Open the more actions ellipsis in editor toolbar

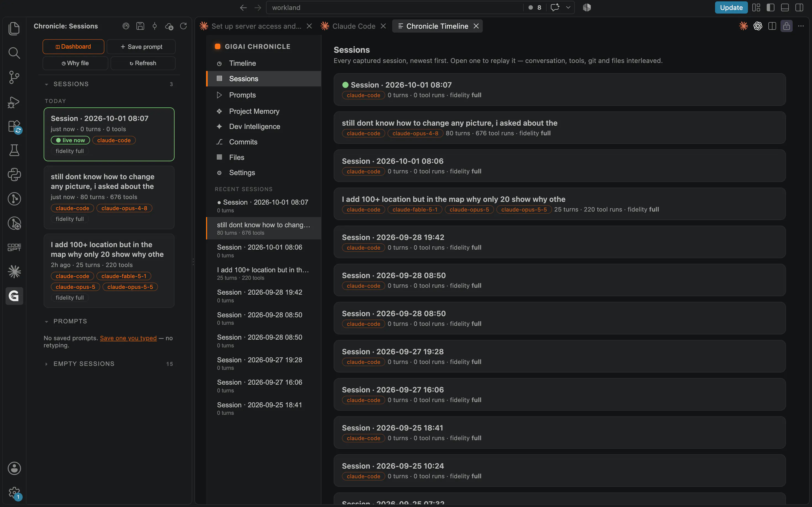tap(801, 26)
